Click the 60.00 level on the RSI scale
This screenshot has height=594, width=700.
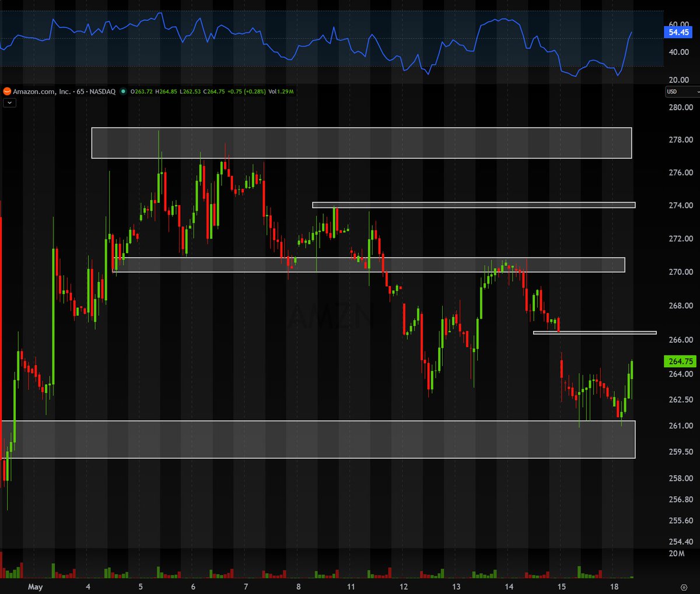[x=678, y=24]
